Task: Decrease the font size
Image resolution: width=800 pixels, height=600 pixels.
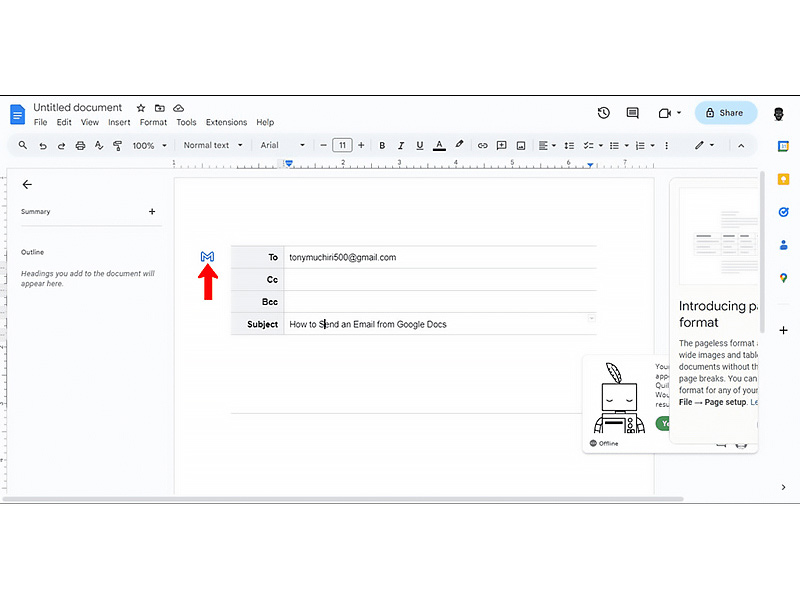Action: (x=323, y=145)
